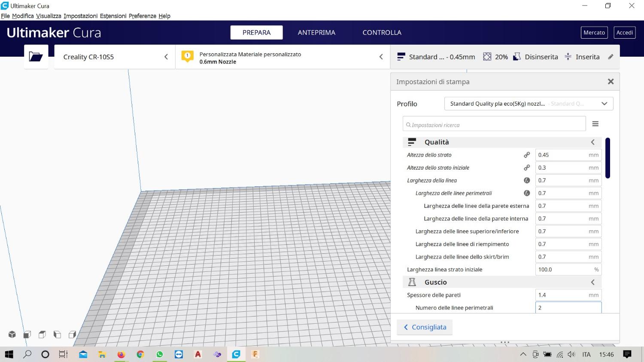Click the clock showing 15:46

pyautogui.click(x=606, y=354)
